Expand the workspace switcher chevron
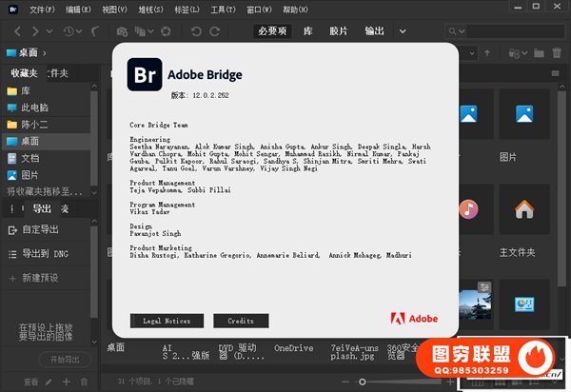 point(403,31)
